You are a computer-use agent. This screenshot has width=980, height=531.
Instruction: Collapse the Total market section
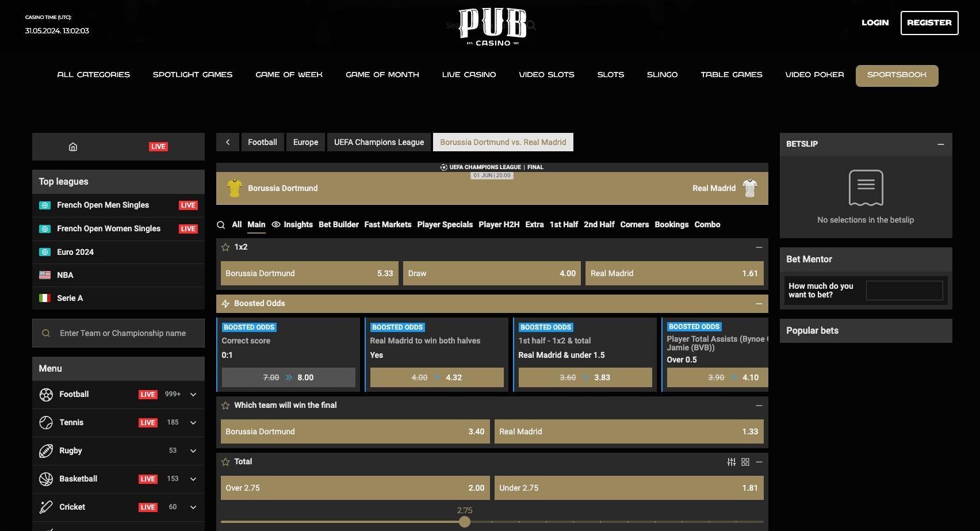pyautogui.click(x=759, y=462)
